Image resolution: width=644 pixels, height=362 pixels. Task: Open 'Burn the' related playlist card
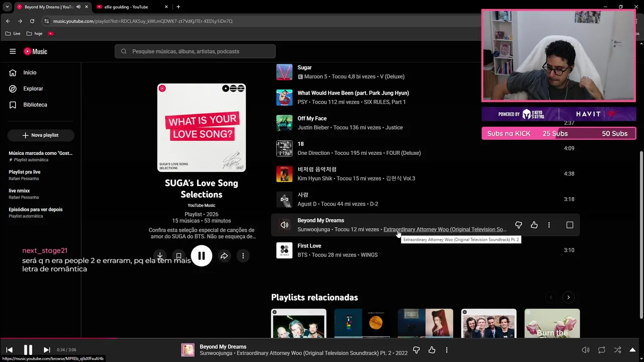tap(552, 323)
